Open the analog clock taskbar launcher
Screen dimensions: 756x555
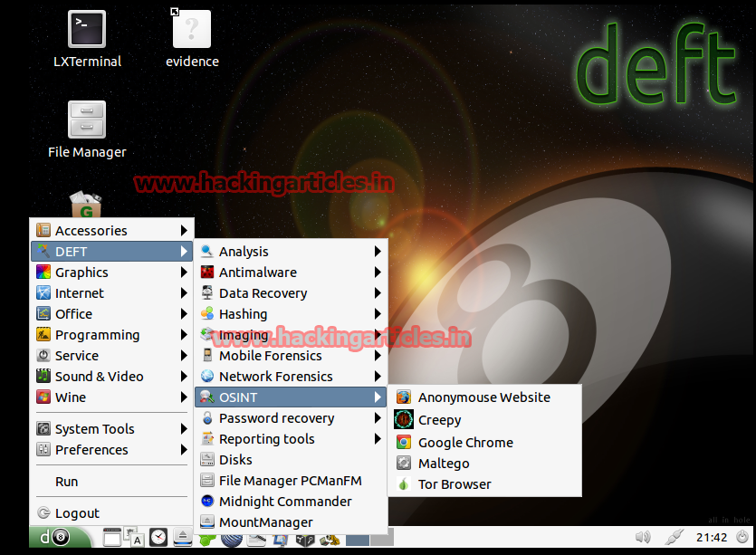point(158,537)
